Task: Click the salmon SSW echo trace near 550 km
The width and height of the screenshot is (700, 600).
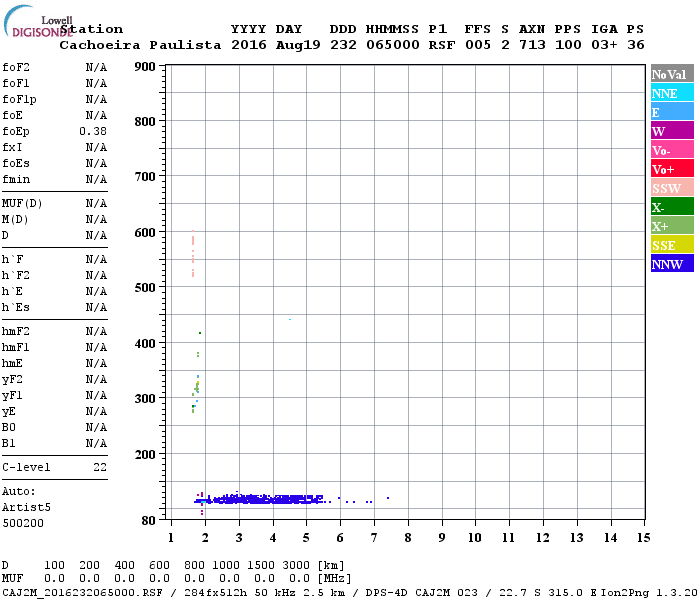Action: click(193, 254)
